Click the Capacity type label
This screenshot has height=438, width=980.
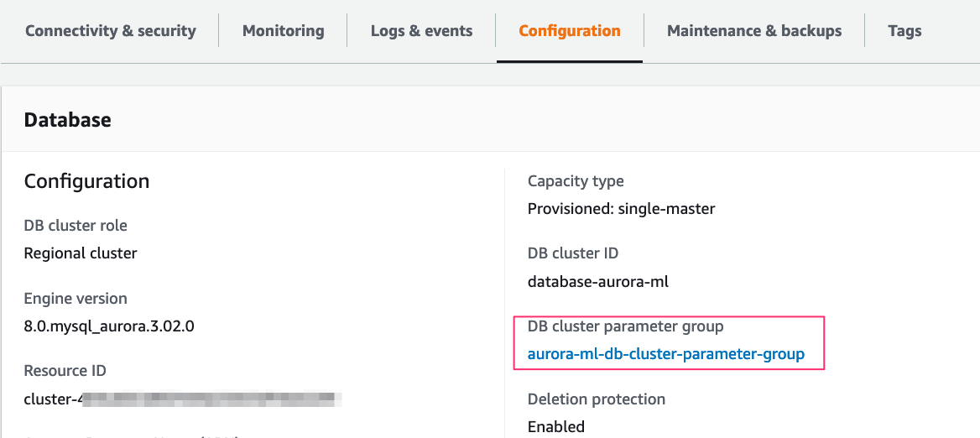pyautogui.click(x=576, y=181)
